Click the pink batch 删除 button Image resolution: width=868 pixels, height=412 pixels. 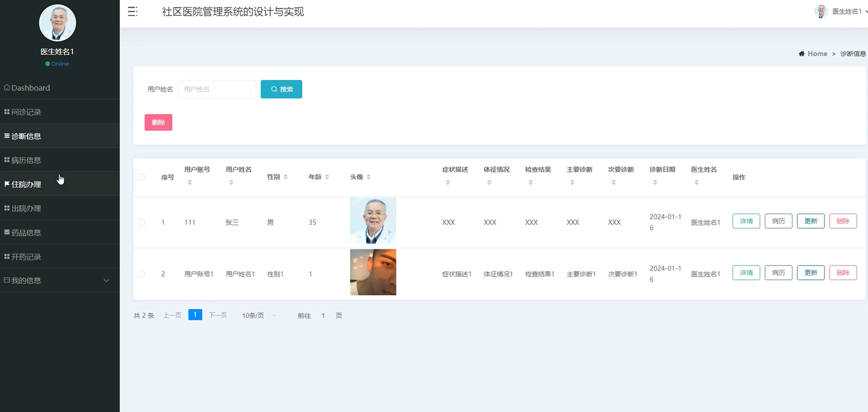click(158, 123)
